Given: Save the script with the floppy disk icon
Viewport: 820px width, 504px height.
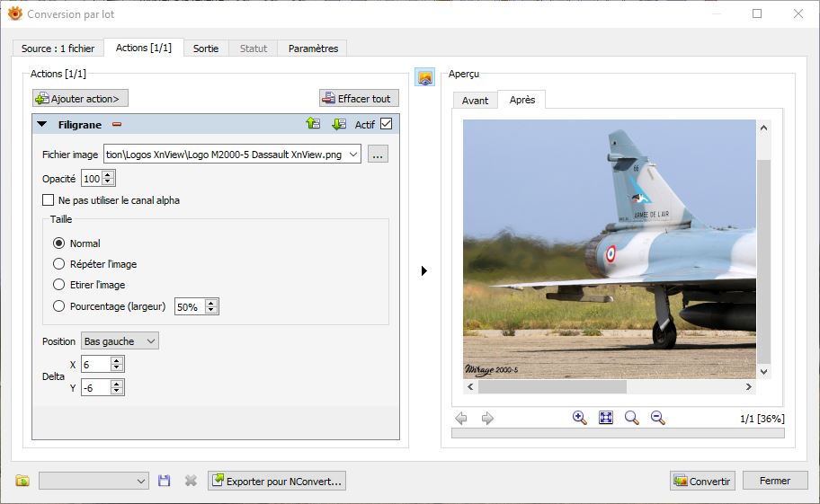Looking at the screenshot, I should click(164, 481).
